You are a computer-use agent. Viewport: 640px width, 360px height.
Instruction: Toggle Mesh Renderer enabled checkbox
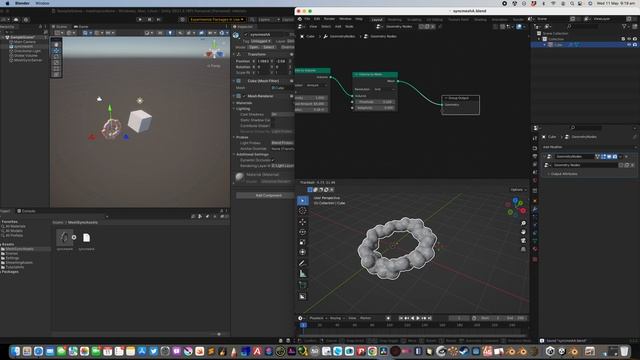pos(244,96)
